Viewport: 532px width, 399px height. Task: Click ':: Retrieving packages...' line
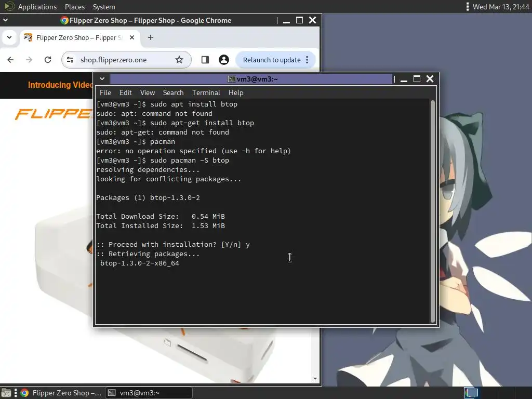(x=148, y=254)
